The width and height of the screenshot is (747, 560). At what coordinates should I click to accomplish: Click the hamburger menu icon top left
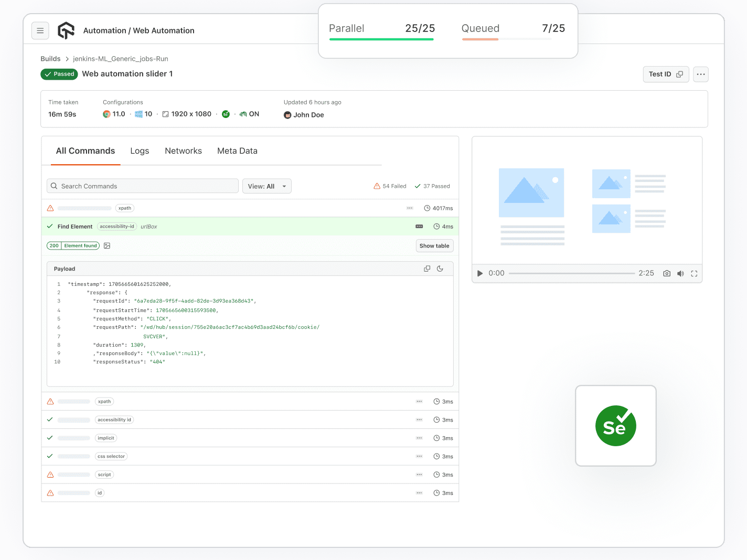[x=40, y=30]
